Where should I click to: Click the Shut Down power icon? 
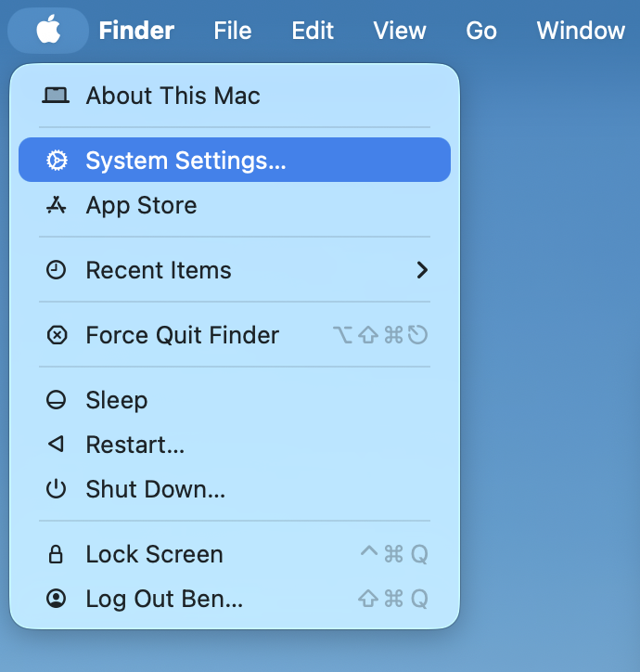57,489
